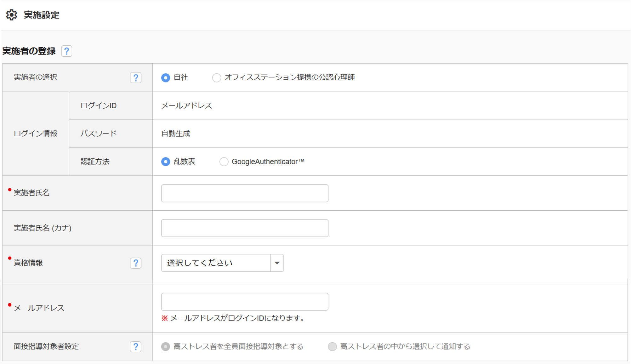Select オフィスステーション提携の公認心理師 radio option
The width and height of the screenshot is (631, 364).
click(x=217, y=77)
